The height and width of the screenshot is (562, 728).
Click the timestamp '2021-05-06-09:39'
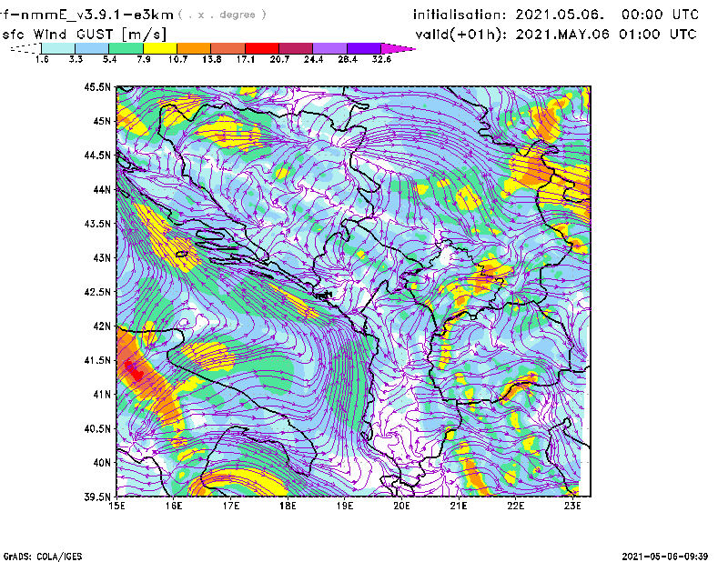point(665,557)
